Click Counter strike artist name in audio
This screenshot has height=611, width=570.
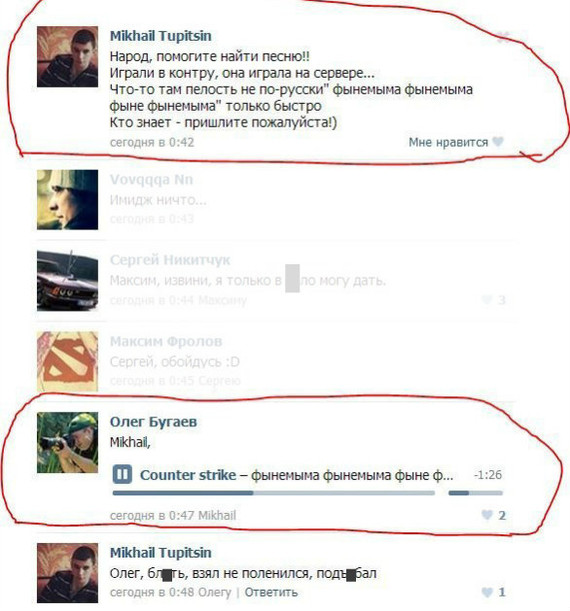[188, 475]
